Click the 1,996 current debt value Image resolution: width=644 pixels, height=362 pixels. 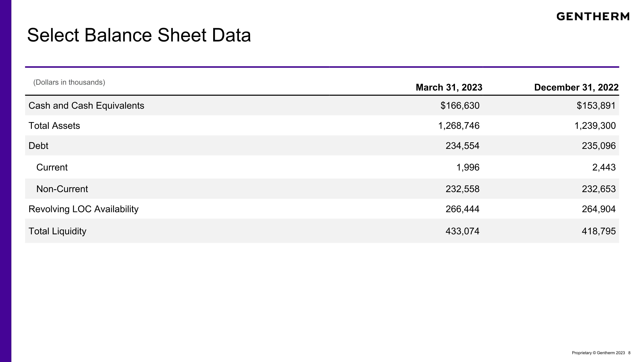pyautogui.click(x=468, y=167)
